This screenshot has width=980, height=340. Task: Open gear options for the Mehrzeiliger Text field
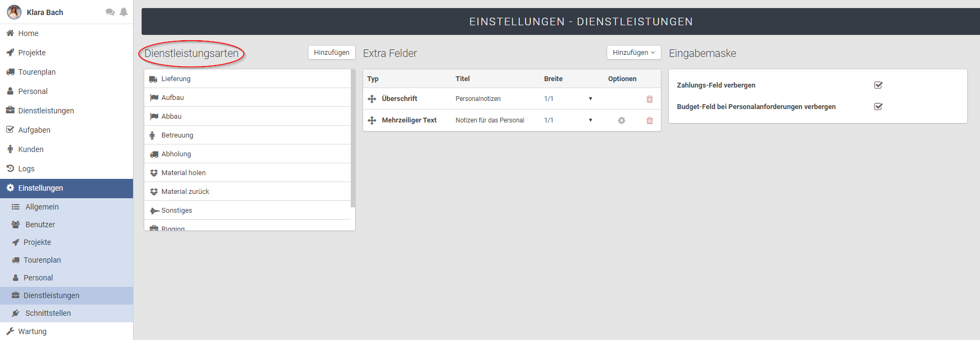tap(621, 120)
